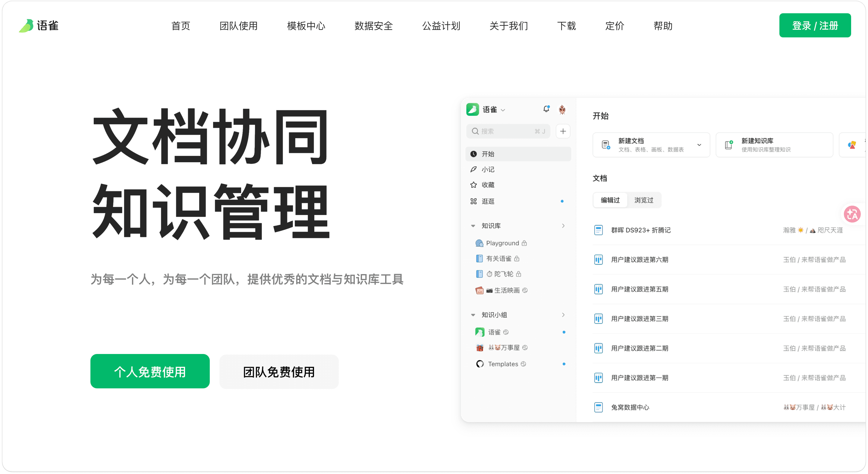
Task: Click the 万事屋 gift icon
Action: [x=480, y=348]
